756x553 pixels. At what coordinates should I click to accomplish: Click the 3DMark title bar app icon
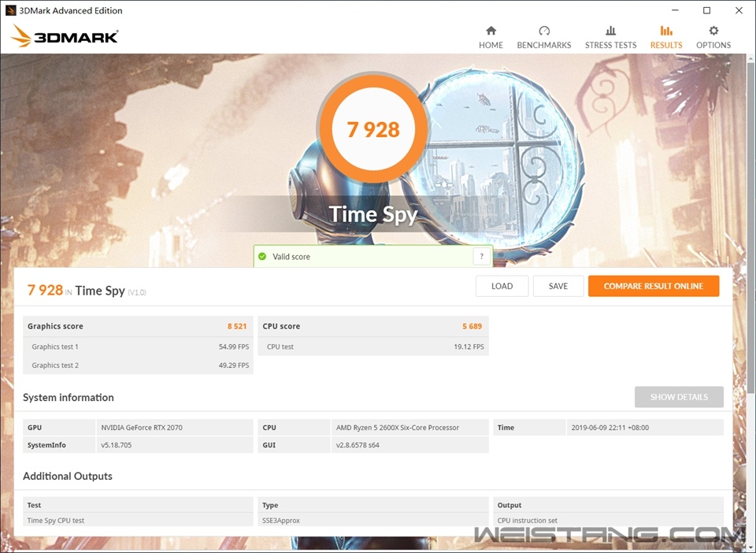point(10,11)
